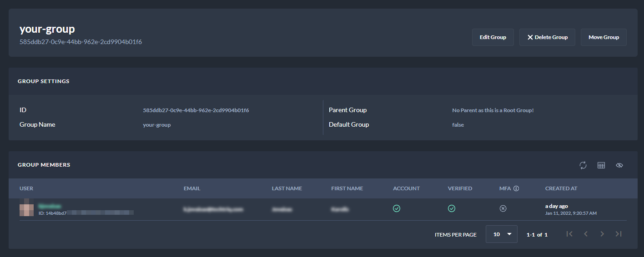
Task: Open the items per page dropdown
Action: point(501,234)
